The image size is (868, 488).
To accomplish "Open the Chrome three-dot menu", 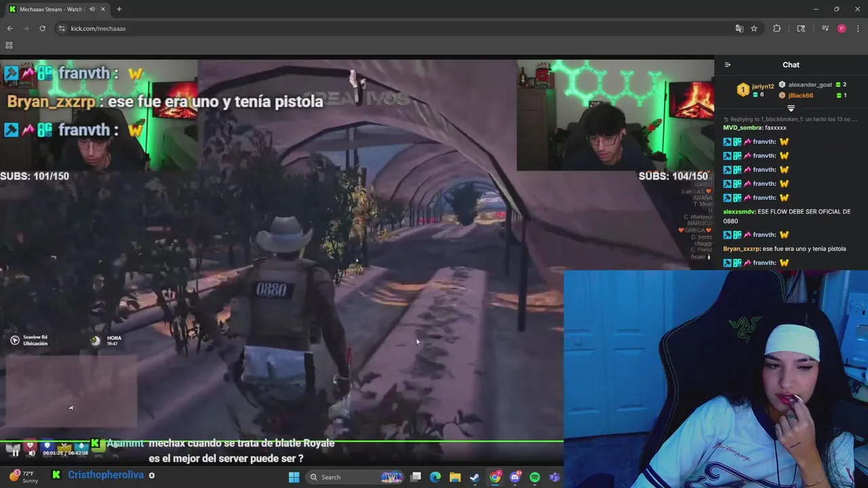I will [x=858, y=28].
